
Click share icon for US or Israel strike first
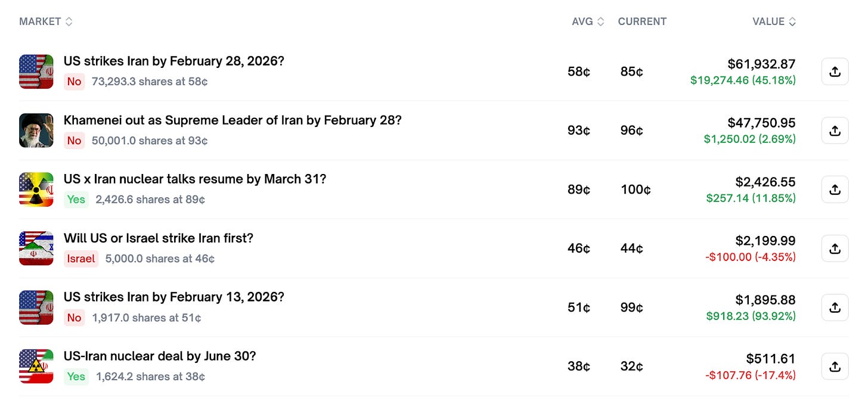pyautogui.click(x=835, y=248)
